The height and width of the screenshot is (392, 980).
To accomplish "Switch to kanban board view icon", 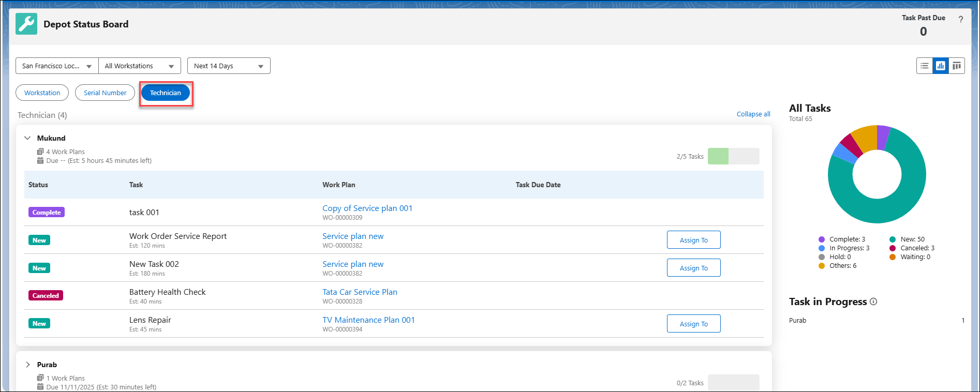I will click(957, 66).
